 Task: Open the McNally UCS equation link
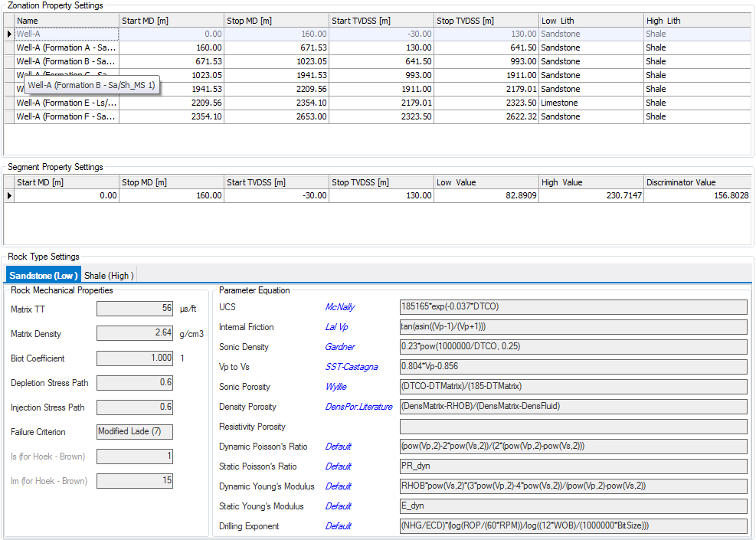[x=339, y=307]
